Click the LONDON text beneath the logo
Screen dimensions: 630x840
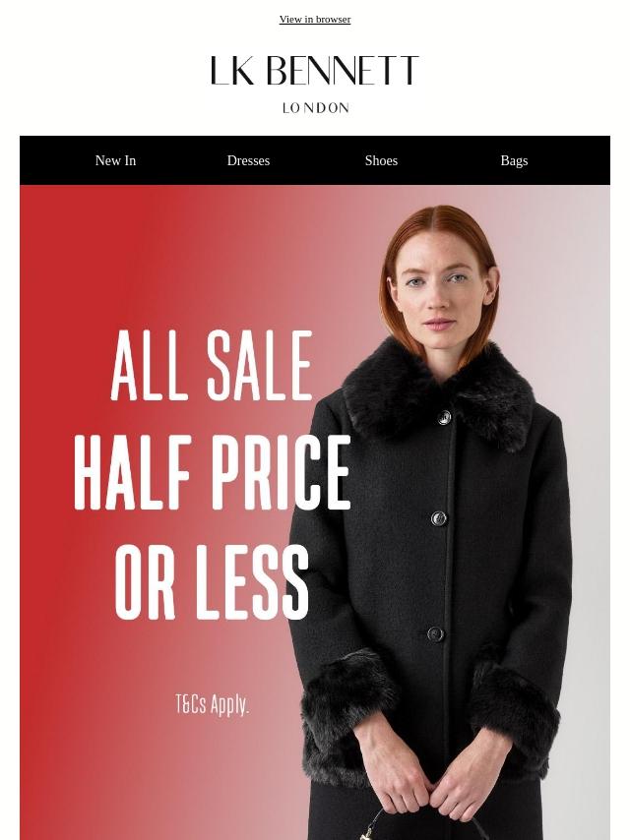315,107
